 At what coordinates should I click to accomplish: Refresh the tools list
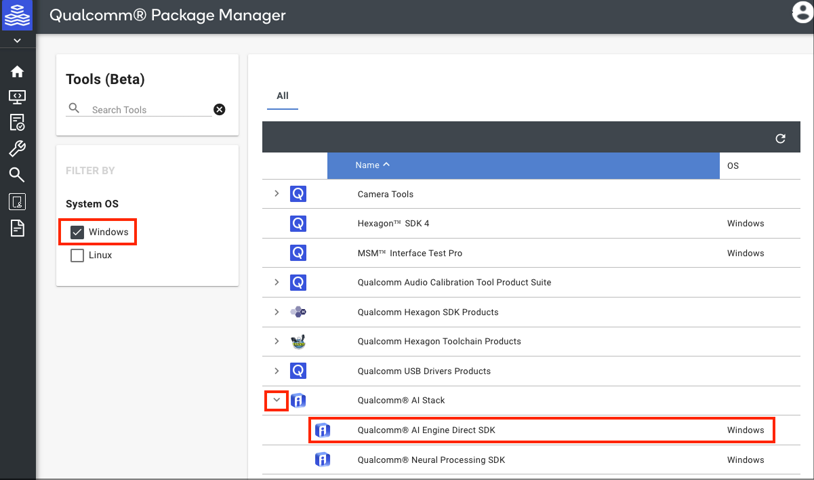[x=780, y=138]
